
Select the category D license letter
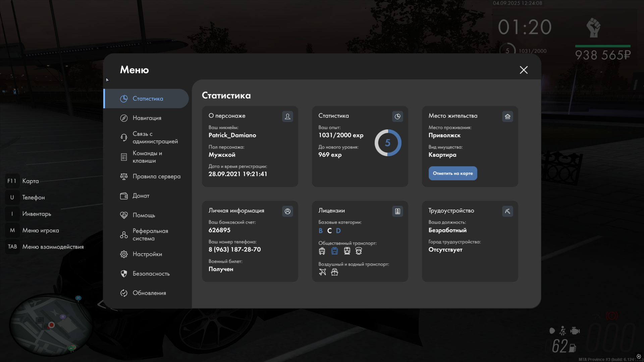pos(338,231)
